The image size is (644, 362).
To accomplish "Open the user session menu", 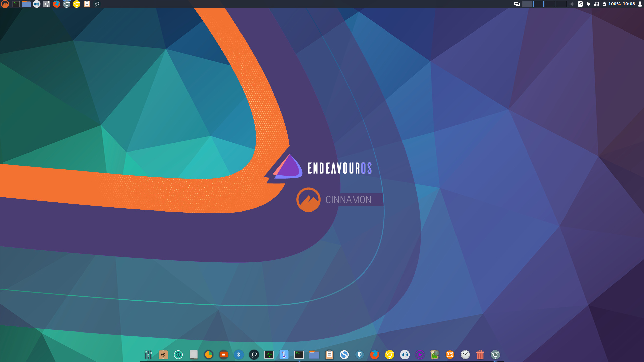I will click(640, 4).
